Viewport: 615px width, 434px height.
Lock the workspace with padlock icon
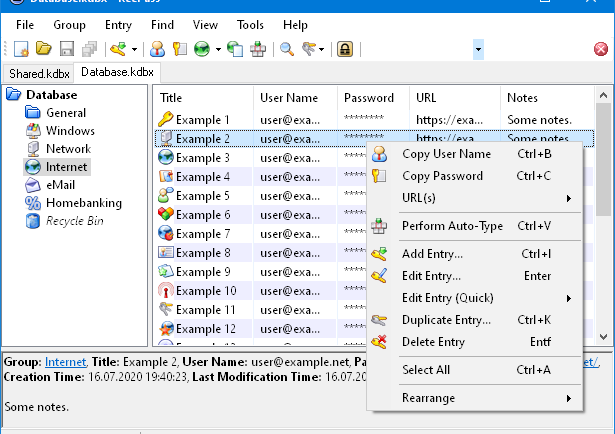[x=345, y=48]
